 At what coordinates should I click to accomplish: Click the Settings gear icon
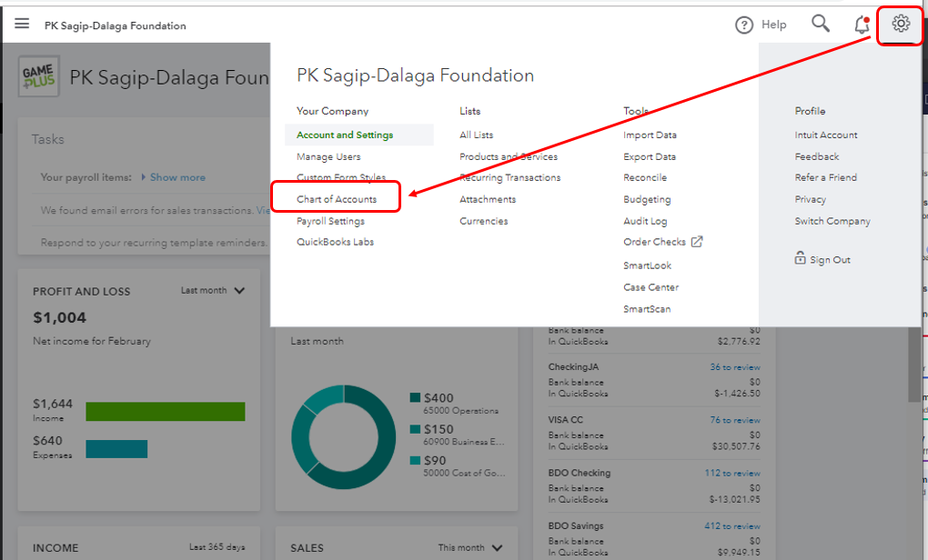coord(901,24)
